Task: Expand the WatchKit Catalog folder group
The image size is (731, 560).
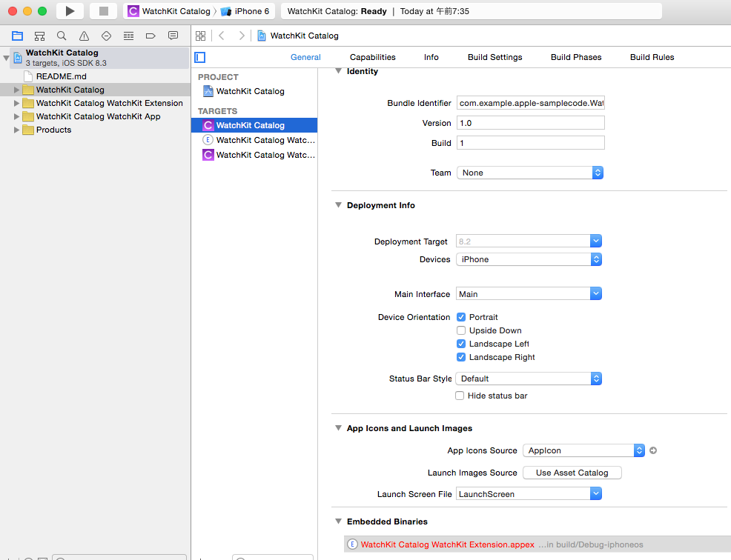Action: pyautogui.click(x=16, y=90)
